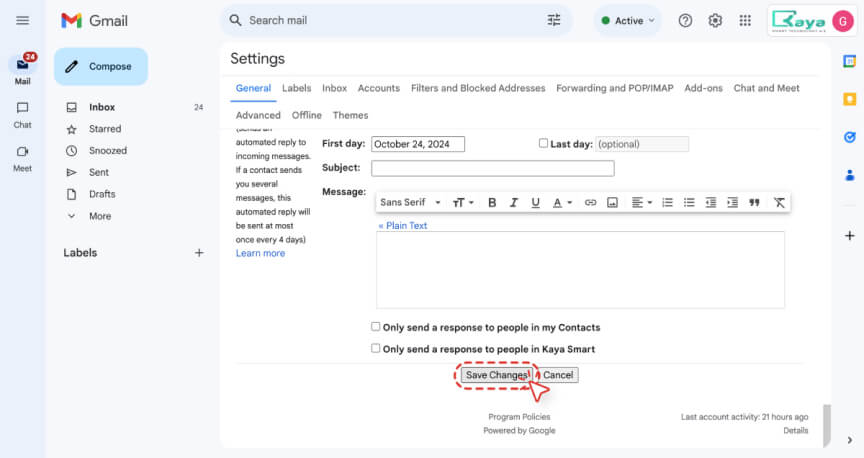This screenshot has width=864, height=458.
Task: Open Program Policies link
Action: pyautogui.click(x=519, y=417)
